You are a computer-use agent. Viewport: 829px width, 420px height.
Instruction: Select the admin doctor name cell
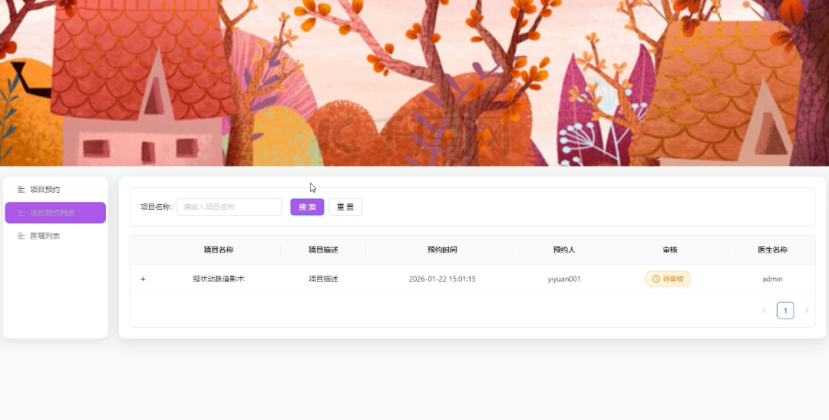click(x=772, y=279)
